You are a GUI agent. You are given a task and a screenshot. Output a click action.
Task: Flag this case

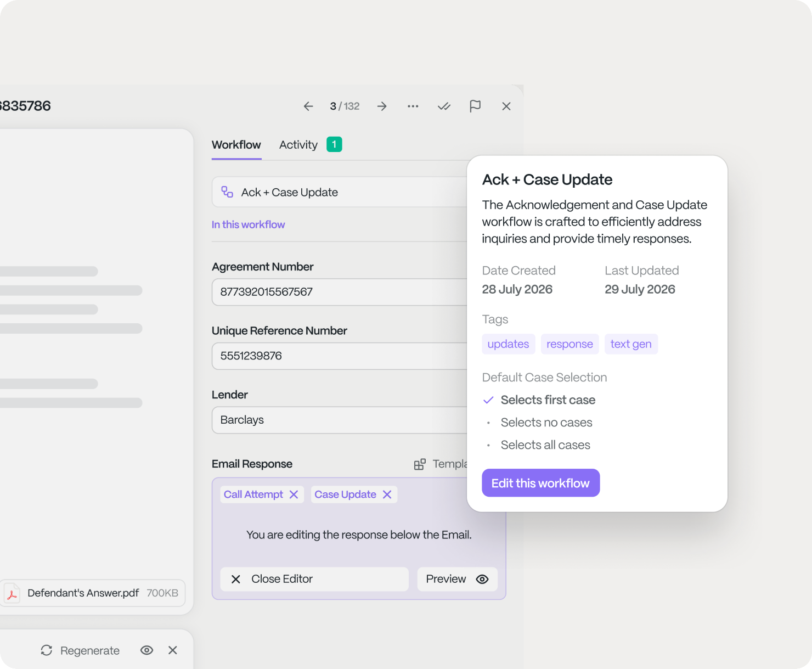tap(475, 106)
